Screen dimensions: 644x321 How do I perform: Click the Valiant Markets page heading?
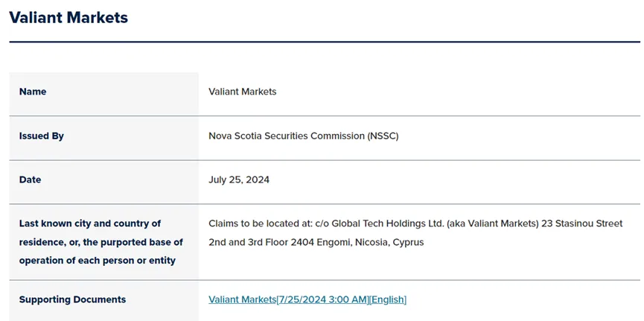tap(68, 17)
